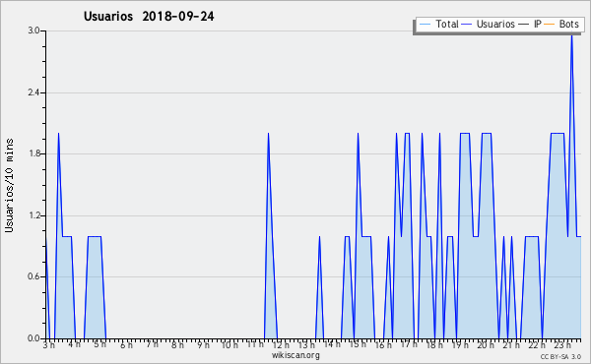Screen dimensions: 591x364
Task: Click the Bots legend entry
Action: pyautogui.click(x=561, y=24)
